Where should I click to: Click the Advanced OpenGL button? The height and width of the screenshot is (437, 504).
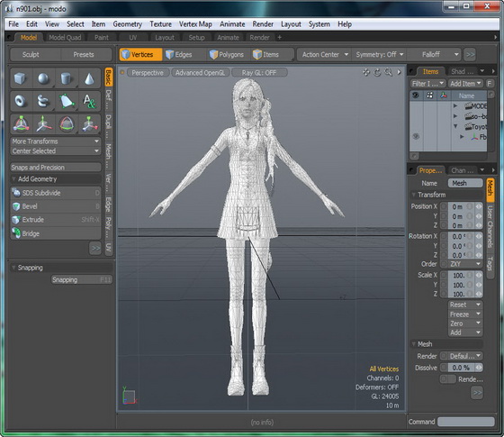(200, 73)
